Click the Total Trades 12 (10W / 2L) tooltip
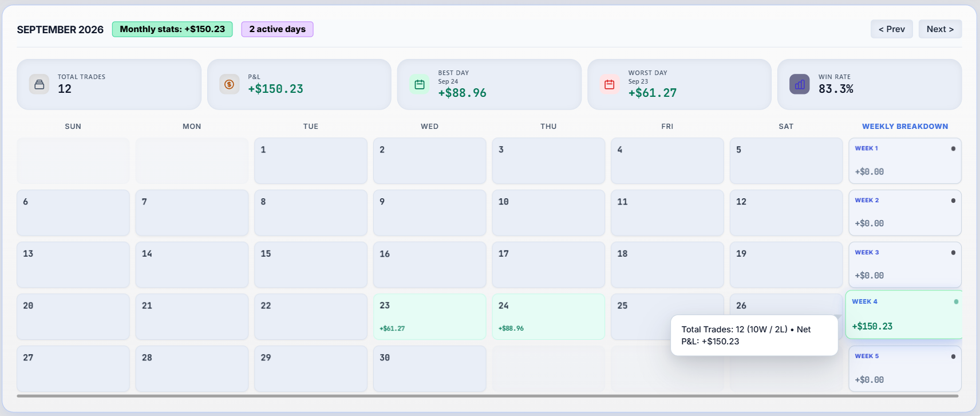 click(754, 335)
